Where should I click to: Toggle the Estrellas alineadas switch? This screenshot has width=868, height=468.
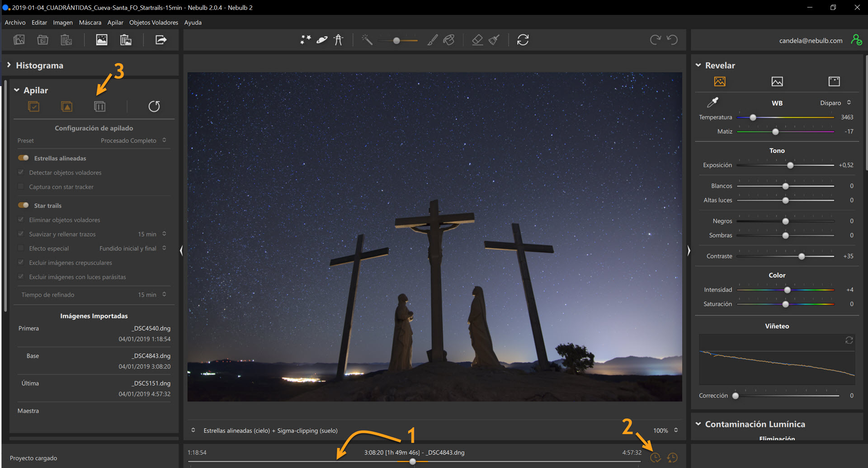click(x=24, y=158)
